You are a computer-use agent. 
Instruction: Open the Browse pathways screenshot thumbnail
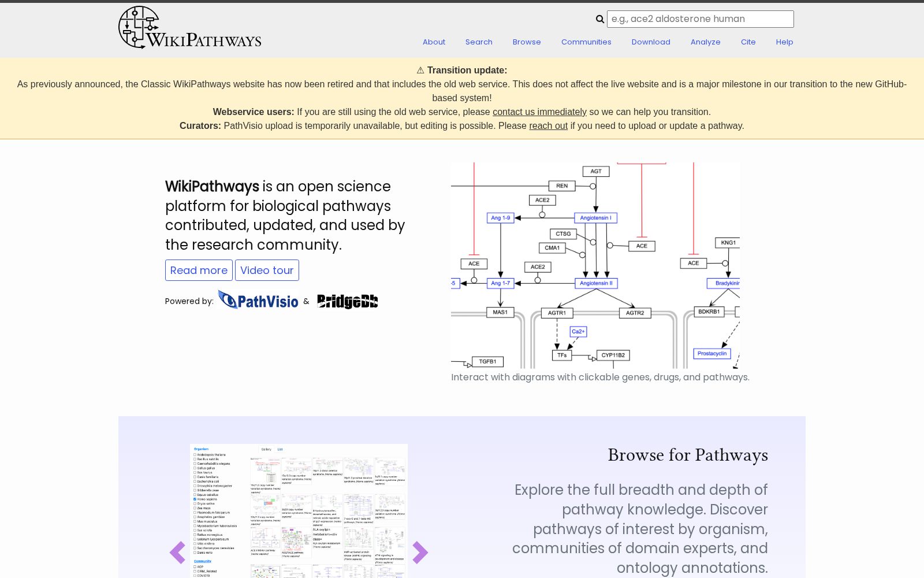(299, 511)
